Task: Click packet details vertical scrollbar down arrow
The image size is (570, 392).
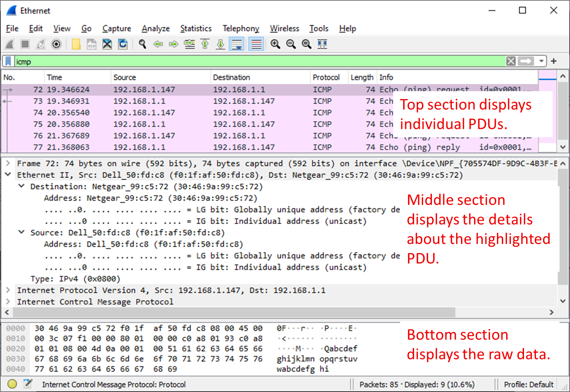Action: click(x=562, y=301)
